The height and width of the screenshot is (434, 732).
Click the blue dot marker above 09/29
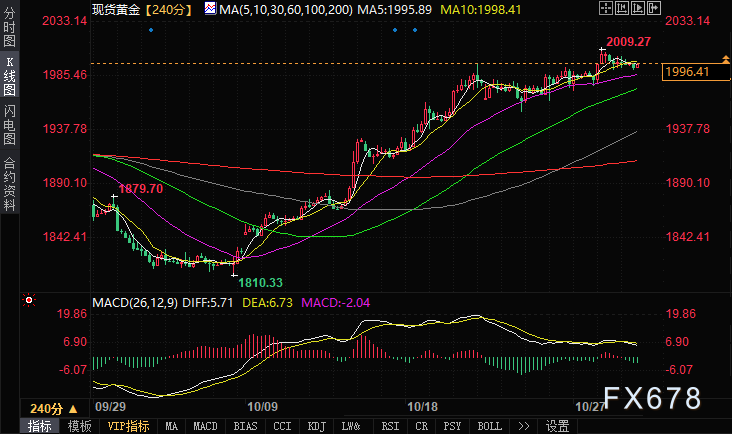click(151, 29)
